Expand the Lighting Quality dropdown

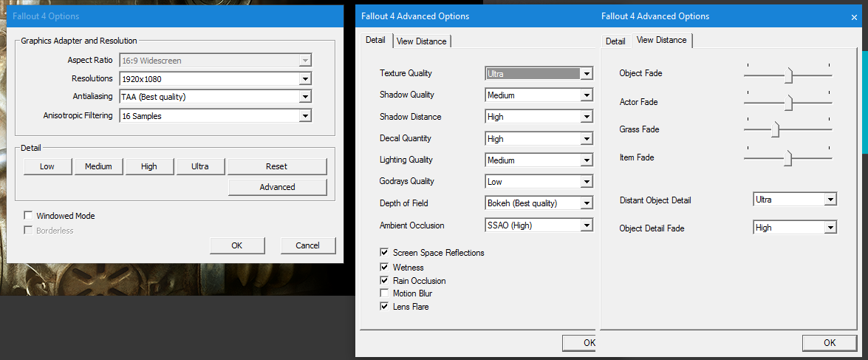pos(539,160)
